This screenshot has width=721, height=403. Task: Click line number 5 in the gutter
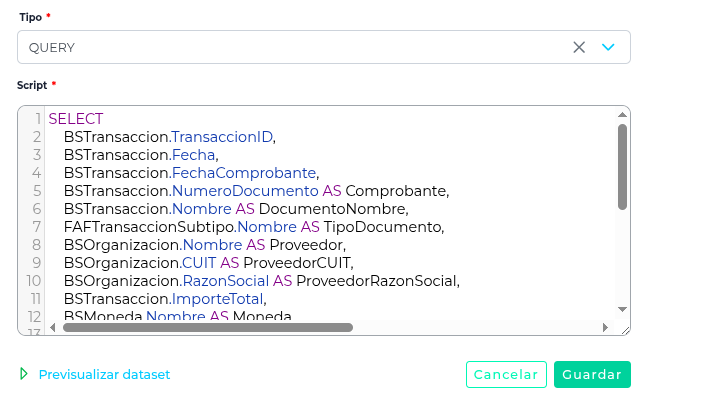[x=36, y=190]
